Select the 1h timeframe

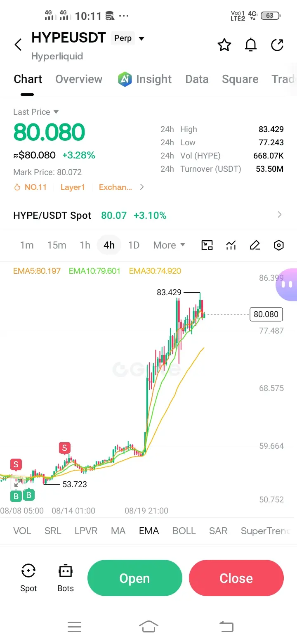[x=85, y=245]
